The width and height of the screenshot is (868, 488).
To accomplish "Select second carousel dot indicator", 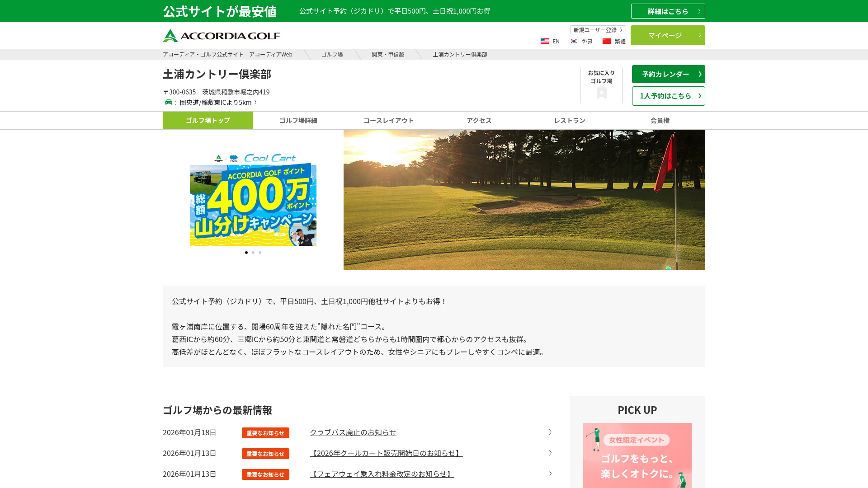I will pos(253,253).
